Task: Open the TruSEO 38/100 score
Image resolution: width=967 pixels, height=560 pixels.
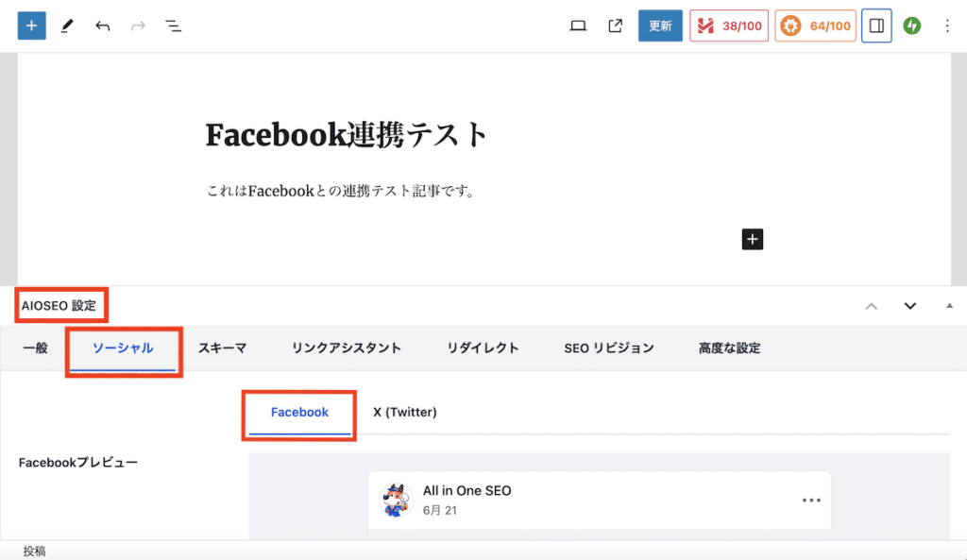Action: coord(728,25)
